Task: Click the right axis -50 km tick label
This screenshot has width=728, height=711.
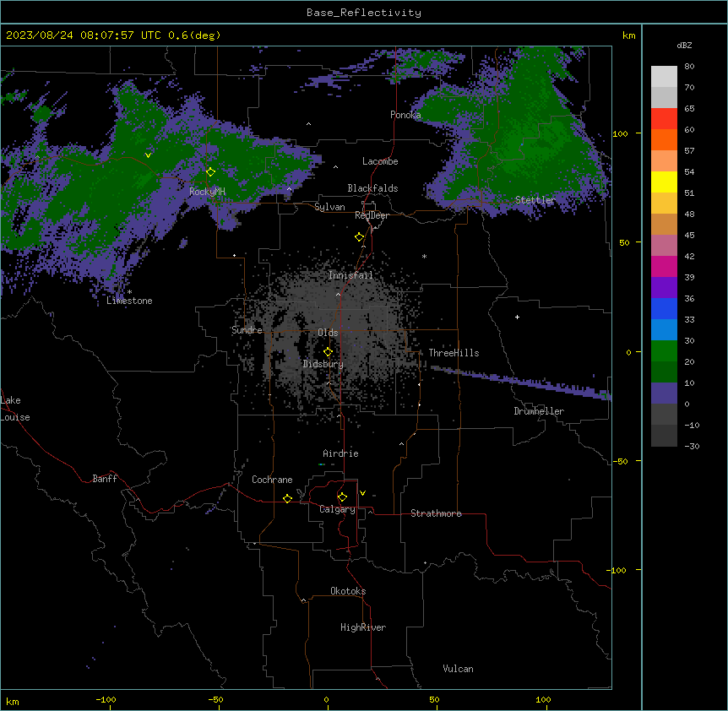Action: (x=620, y=461)
